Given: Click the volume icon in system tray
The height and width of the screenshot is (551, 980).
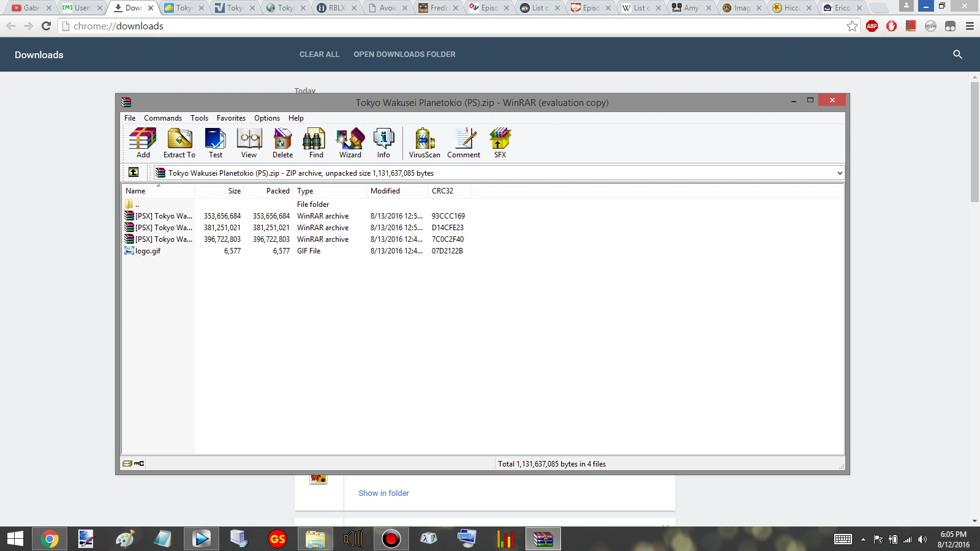Looking at the screenshot, I should pyautogui.click(x=922, y=539).
